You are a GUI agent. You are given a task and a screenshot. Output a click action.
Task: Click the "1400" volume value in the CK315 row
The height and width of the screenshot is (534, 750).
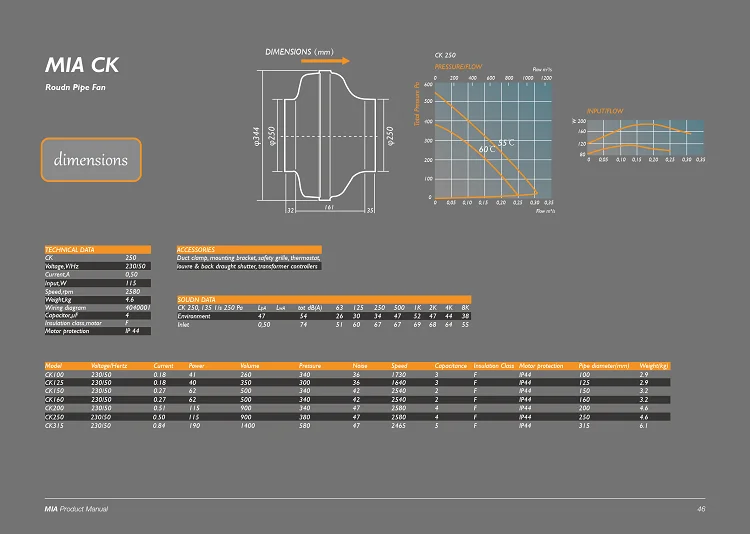point(248,425)
